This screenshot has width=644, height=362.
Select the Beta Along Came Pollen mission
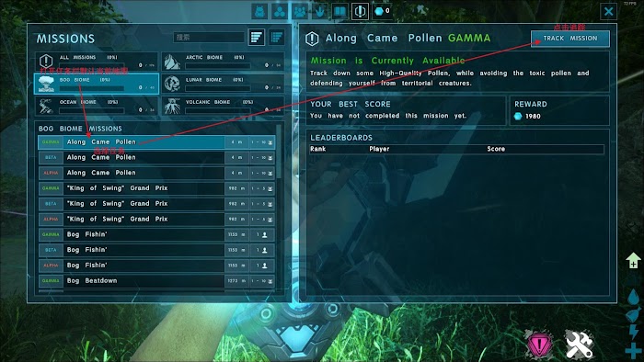156,157
